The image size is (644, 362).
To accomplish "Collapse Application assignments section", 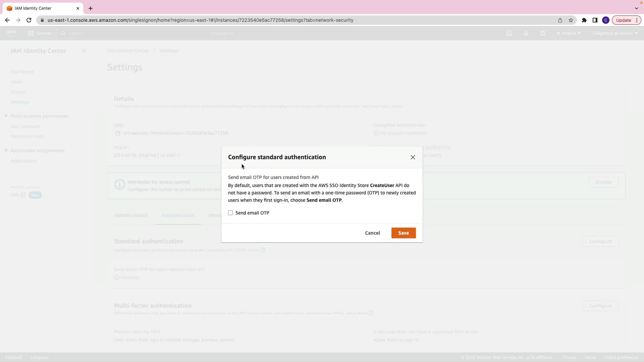I will (x=6, y=150).
